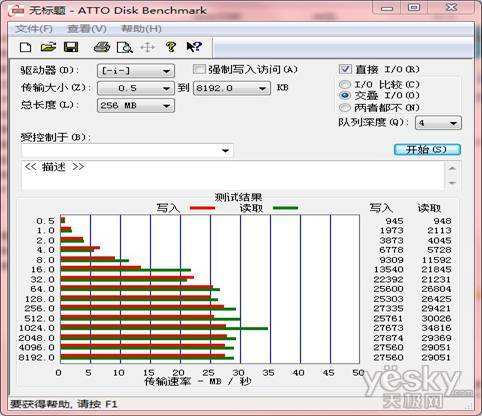Open the 驱动器 drive dropdown
Screen dimensions: 482x416
pos(136,71)
